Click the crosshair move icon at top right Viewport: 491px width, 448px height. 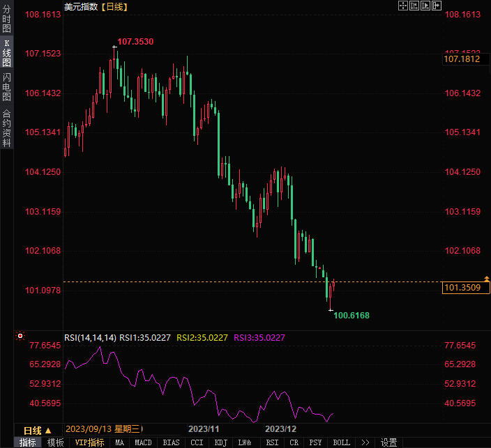point(402,6)
